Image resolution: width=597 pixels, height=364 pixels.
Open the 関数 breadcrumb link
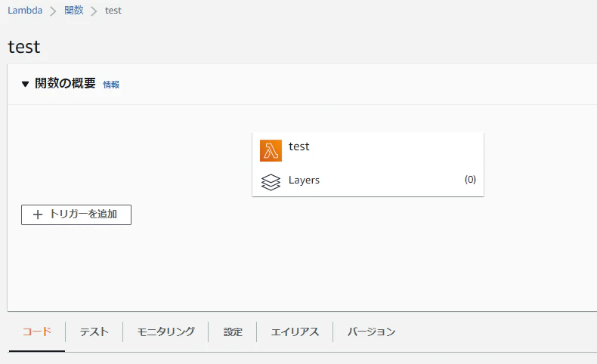(x=74, y=11)
